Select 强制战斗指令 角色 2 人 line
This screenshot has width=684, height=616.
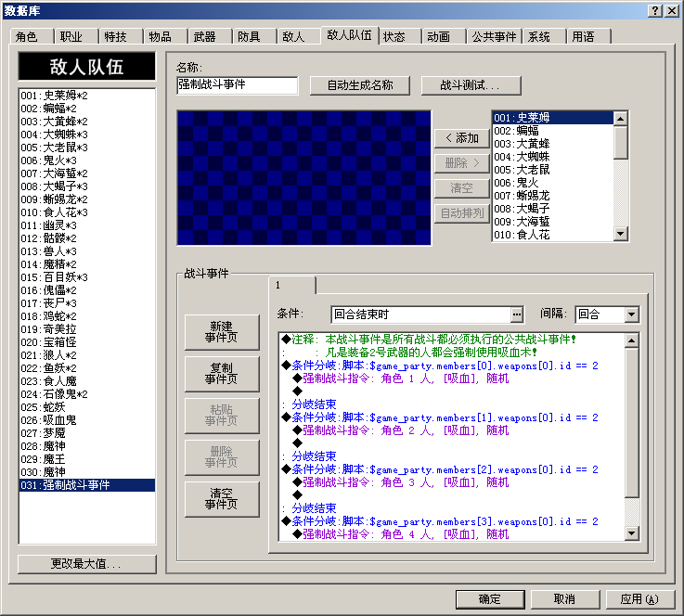point(452,430)
